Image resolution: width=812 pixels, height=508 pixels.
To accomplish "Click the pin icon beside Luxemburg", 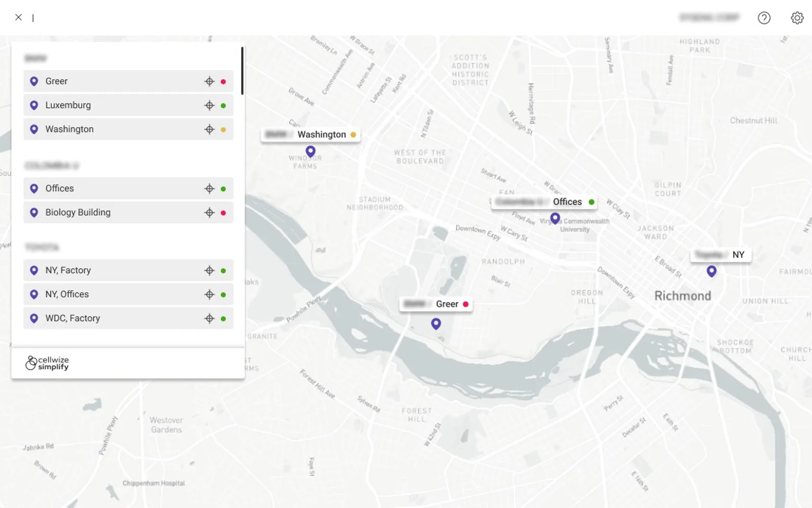I will pos(34,105).
